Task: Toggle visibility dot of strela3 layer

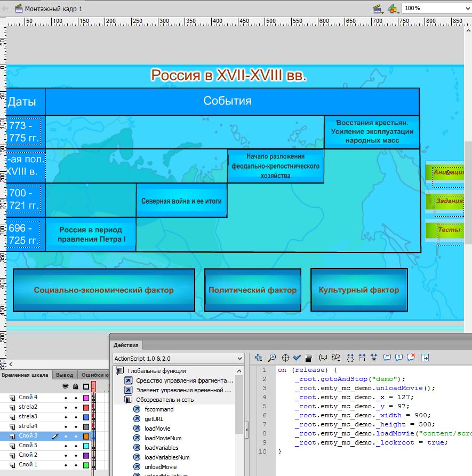Action: click(66, 417)
